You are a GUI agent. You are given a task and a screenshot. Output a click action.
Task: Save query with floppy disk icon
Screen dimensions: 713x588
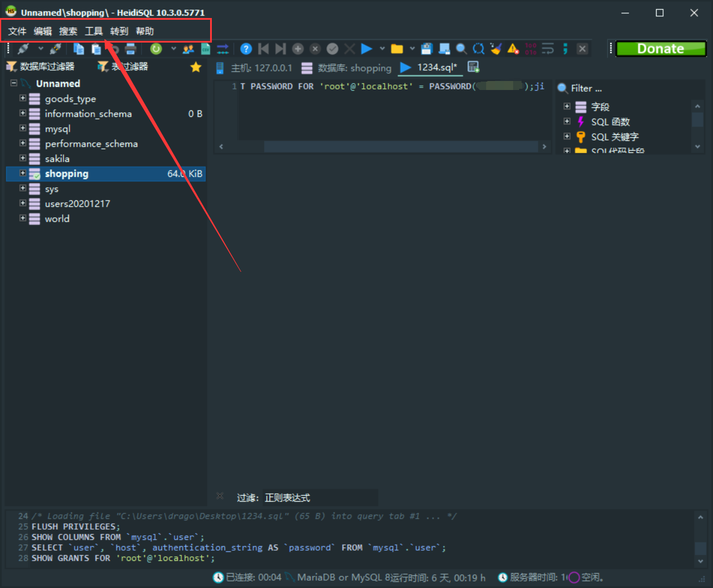pyautogui.click(x=427, y=49)
